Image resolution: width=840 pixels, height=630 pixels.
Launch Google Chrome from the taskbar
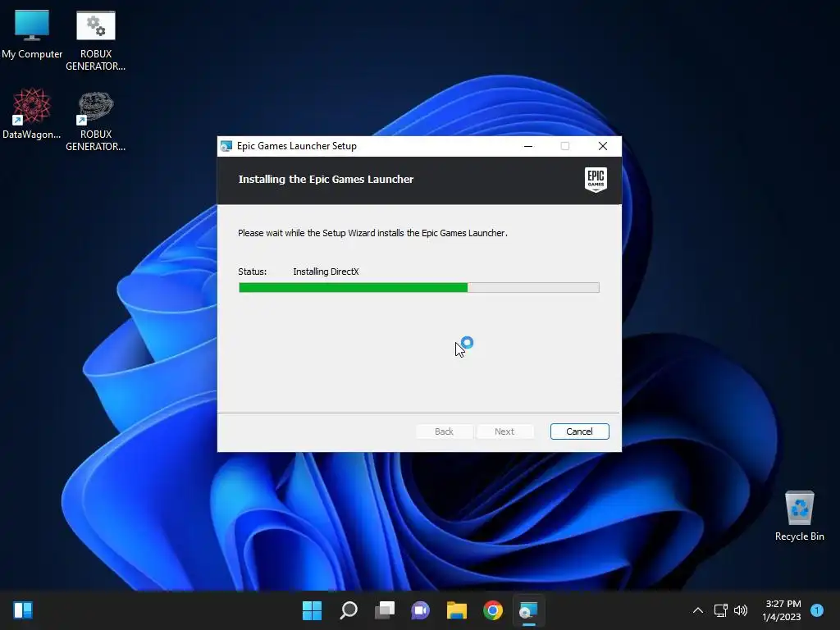click(493, 610)
